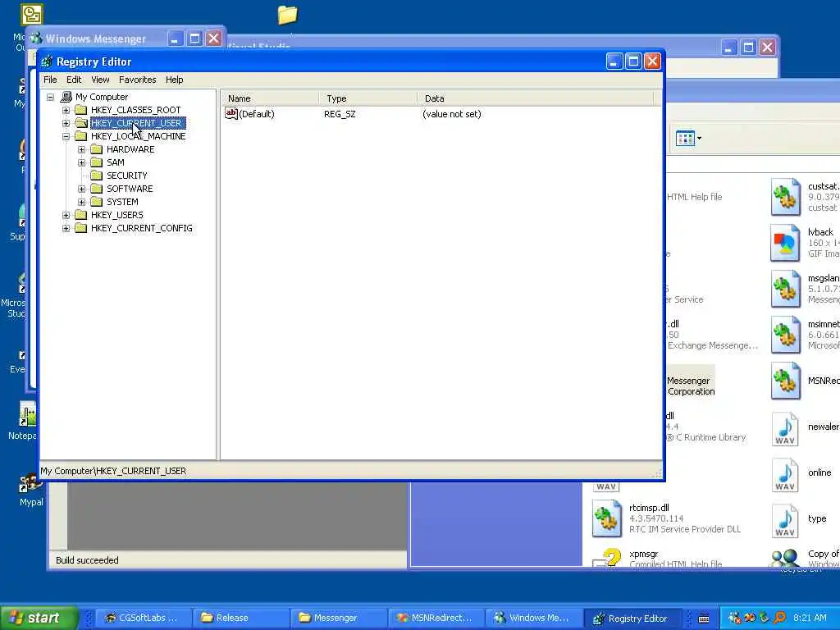The width and height of the screenshot is (840, 630).
Task: Select the newalert WAV file icon
Action: pyautogui.click(x=785, y=428)
